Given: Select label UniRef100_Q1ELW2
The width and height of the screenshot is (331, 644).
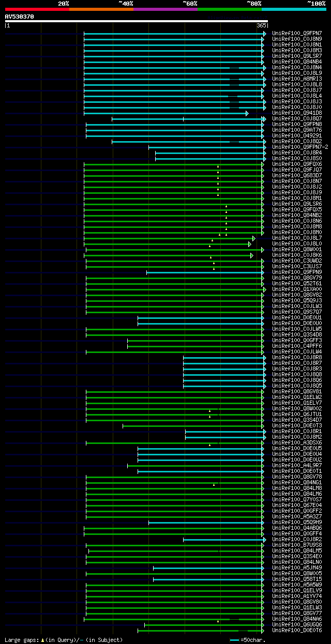Looking at the screenshot, I should 297,397.
